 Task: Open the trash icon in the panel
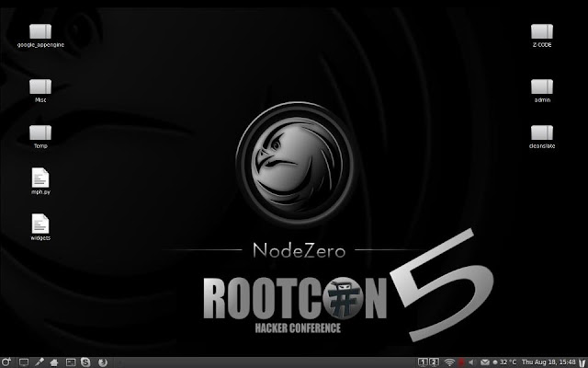pyautogui.click(x=582, y=362)
